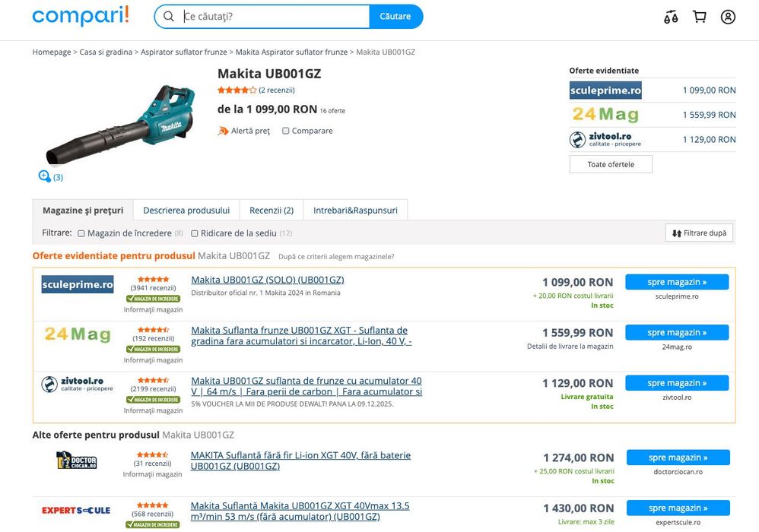This screenshot has height=532, width=759.
Task: Open zivtool Makita UB001GZ suflanta offer link
Action: [x=306, y=386]
